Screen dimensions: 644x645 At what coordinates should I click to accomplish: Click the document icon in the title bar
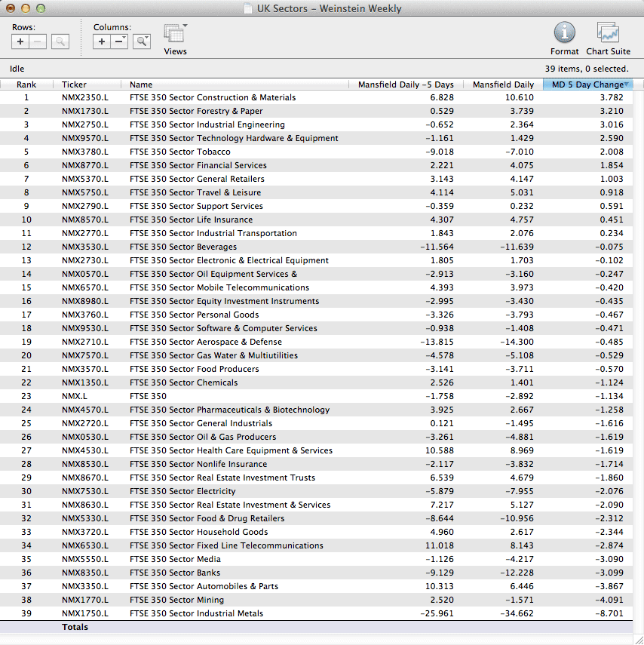[248, 9]
